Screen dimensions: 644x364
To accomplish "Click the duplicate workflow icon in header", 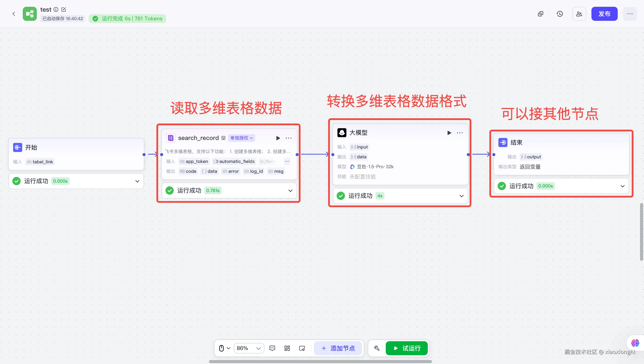I will coord(541,14).
